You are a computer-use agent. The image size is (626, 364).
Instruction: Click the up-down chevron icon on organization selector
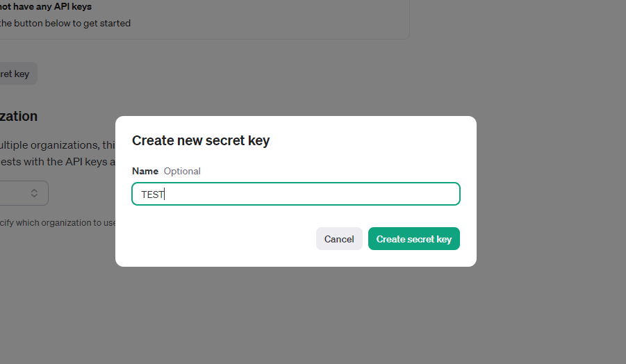[x=34, y=193]
